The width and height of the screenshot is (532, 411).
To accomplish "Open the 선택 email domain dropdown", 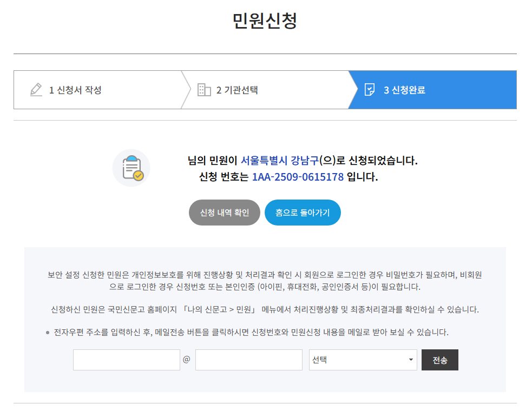I will [x=363, y=360].
